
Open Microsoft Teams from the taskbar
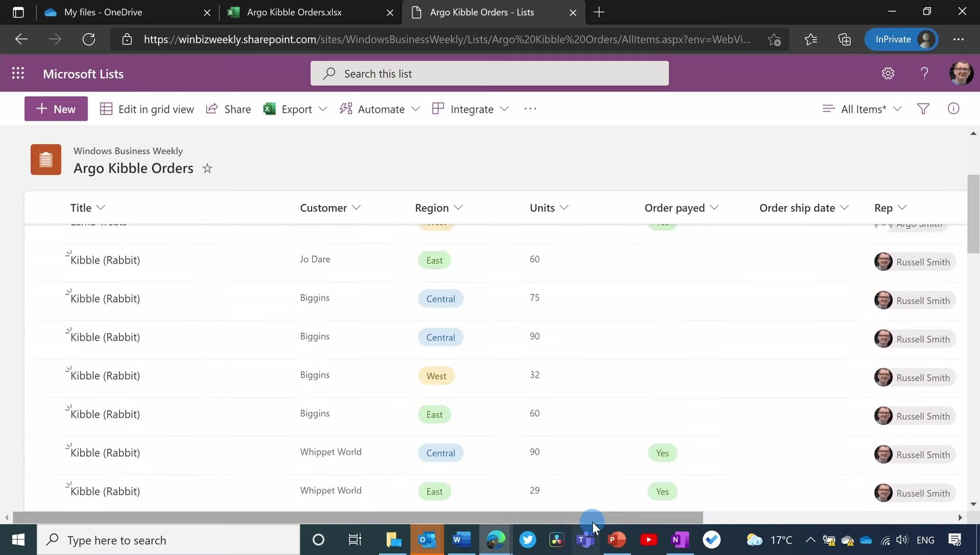(585, 540)
